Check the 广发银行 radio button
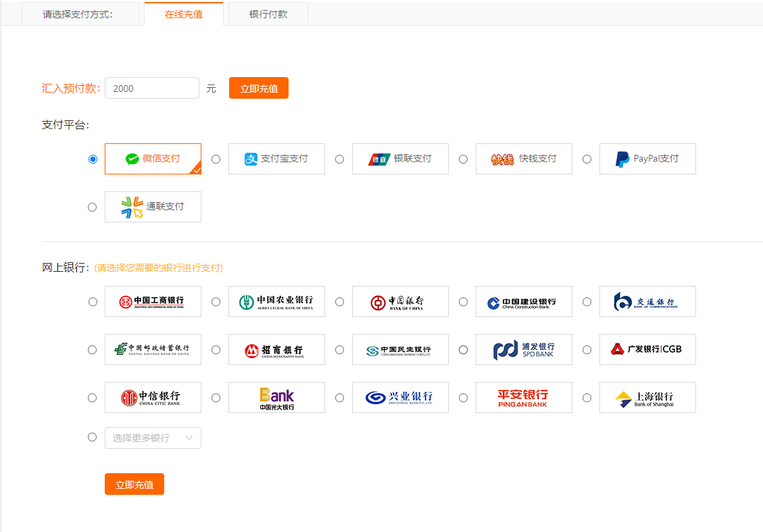Image resolution: width=763 pixels, height=532 pixels. (587, 350)
